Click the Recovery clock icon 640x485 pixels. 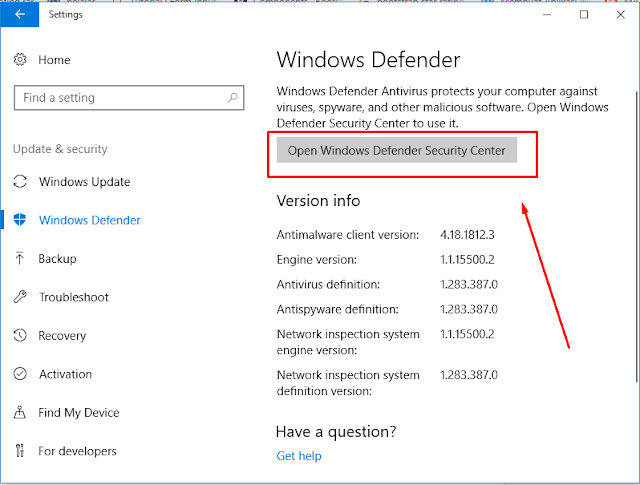[20, 335]
